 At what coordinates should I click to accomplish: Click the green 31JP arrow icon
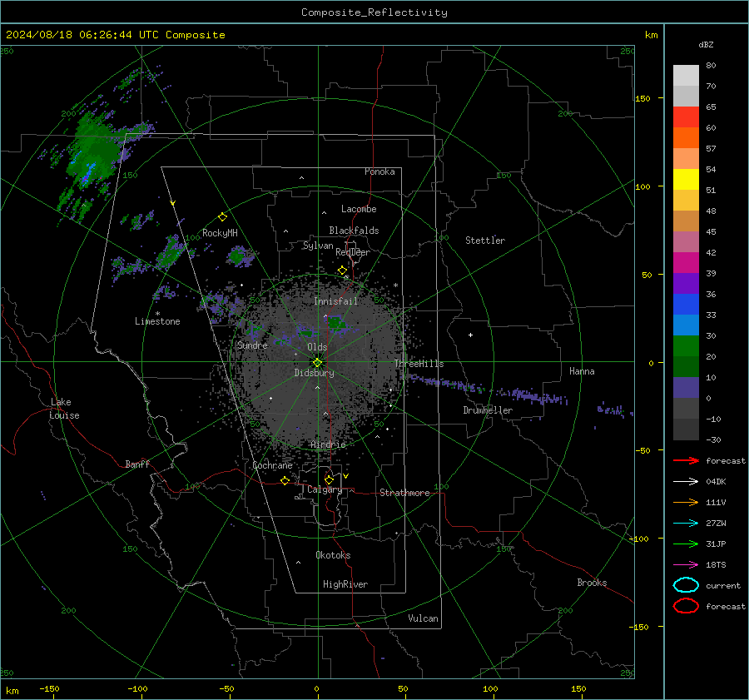686,544
